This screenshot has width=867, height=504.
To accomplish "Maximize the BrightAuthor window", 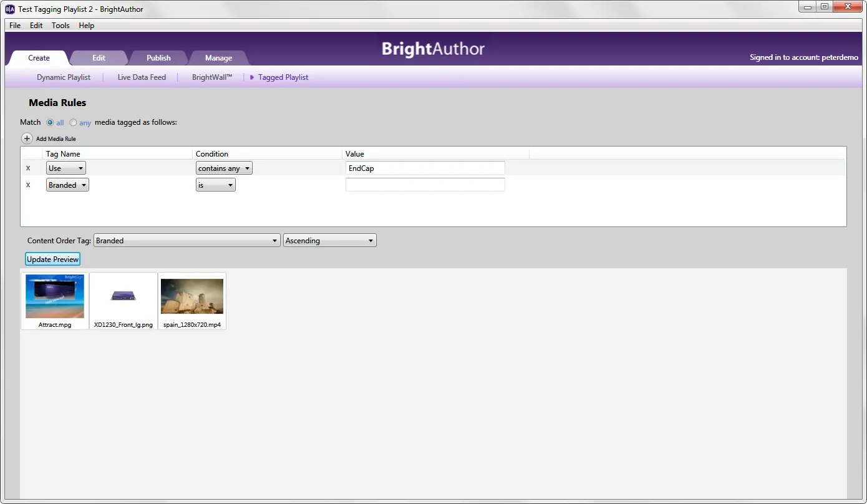I will tap(825, 6).
